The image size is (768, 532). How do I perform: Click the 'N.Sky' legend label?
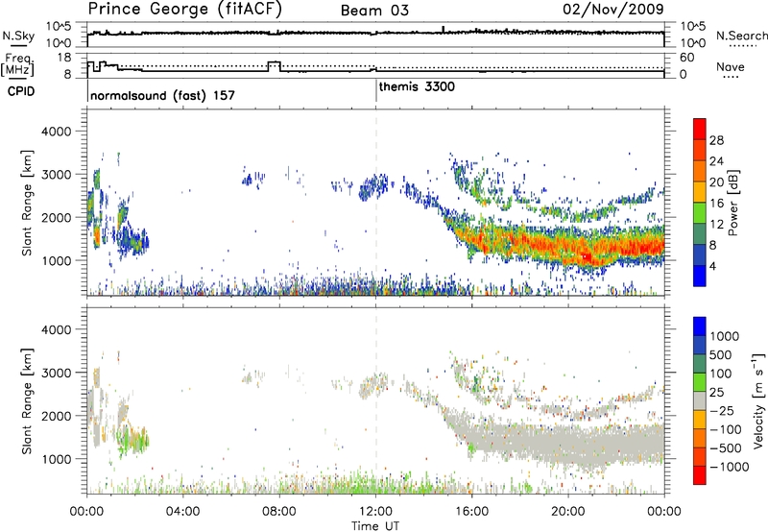click(18, 36)
